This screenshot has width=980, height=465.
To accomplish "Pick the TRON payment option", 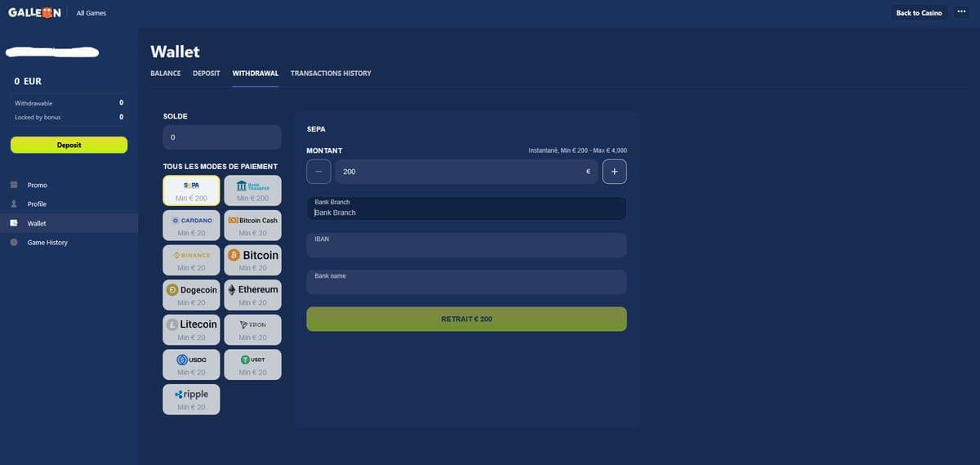I will (x=252, y=329).
